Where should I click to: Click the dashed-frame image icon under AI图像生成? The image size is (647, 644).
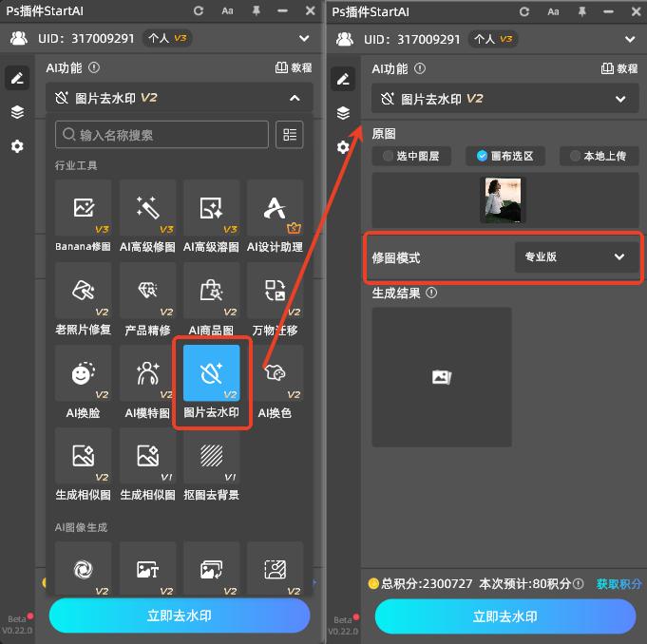pos(275,569)
